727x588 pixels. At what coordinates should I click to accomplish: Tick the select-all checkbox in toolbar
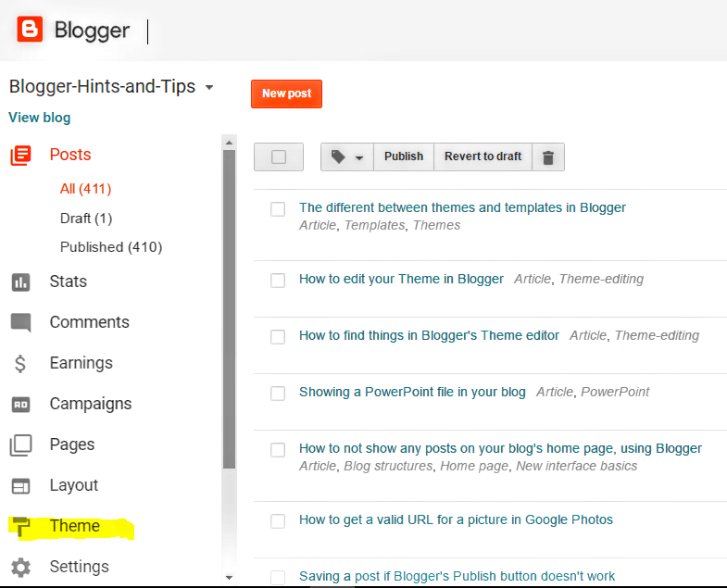tap(279, 156)
